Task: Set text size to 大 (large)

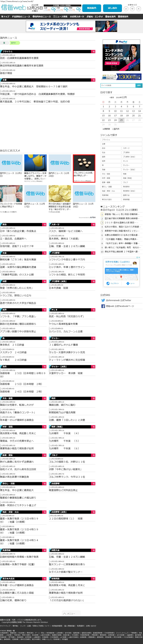Action: [138, 9]
